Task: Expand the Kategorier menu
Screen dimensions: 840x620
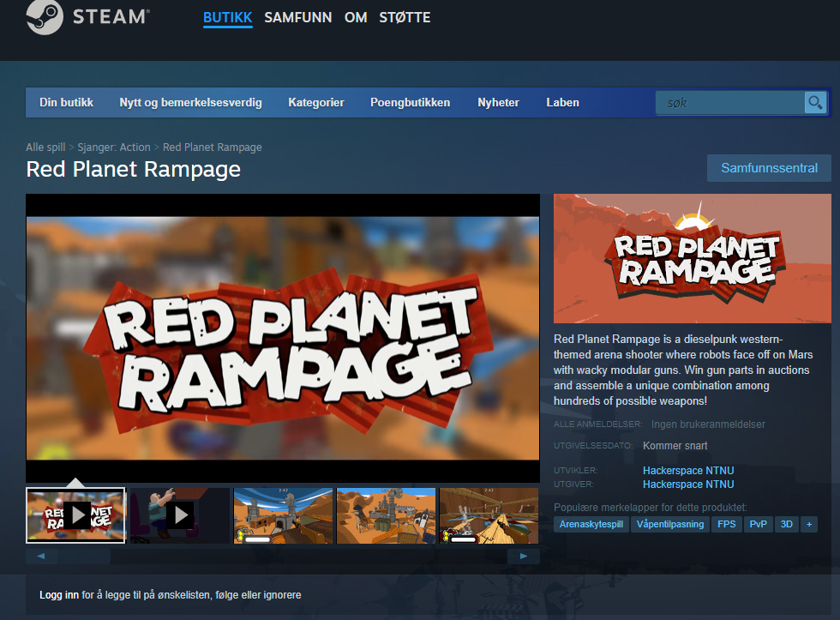Action: pyautogui.click(x=316, y=102)
